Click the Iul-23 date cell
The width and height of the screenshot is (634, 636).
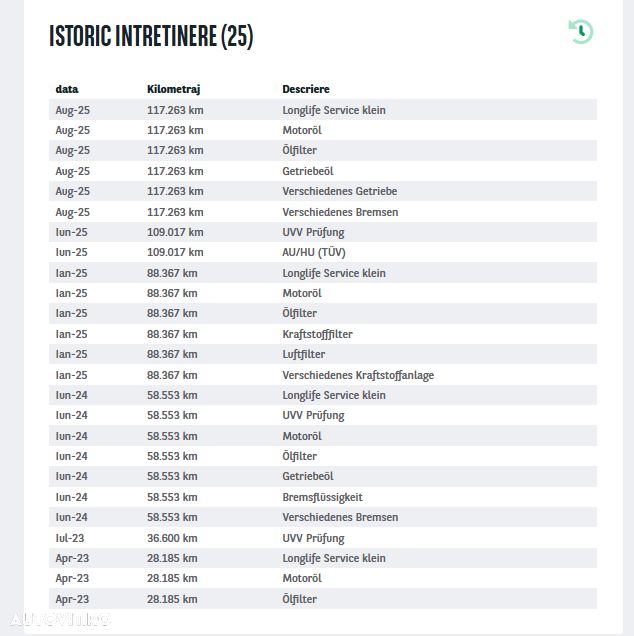(70, 538)
